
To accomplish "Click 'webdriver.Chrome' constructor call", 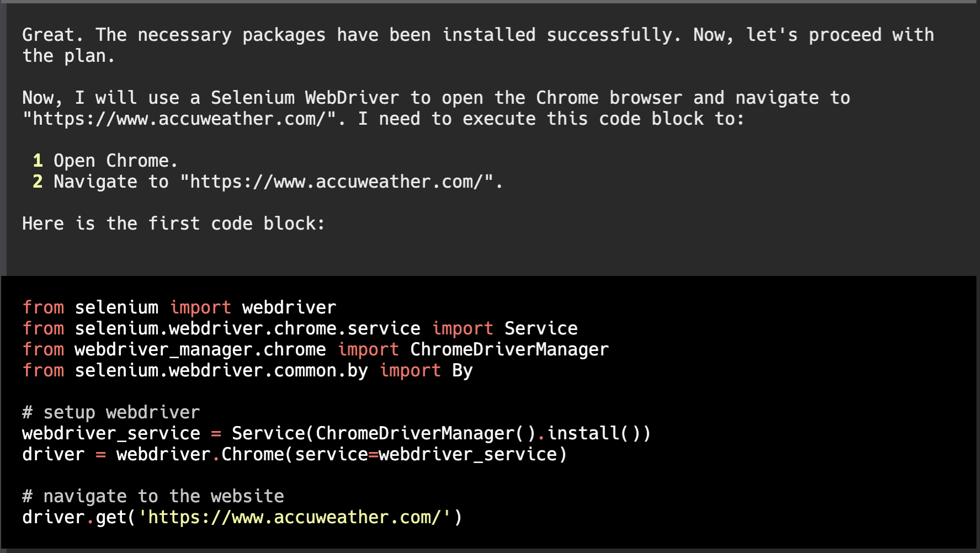I will pyautogui.click(x=200, y=454).
